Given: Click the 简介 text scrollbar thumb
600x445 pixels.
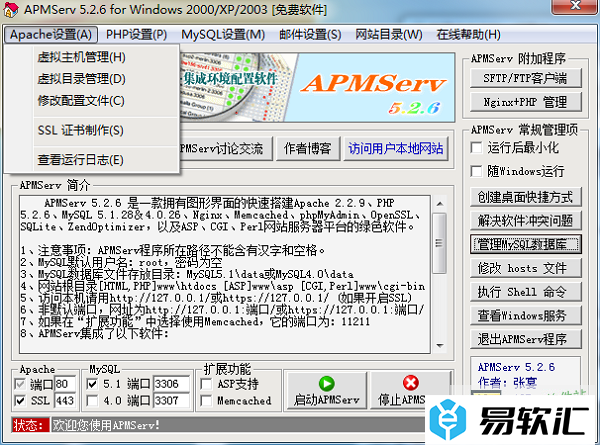Looking at the screenshot, I should coord(440,243).
